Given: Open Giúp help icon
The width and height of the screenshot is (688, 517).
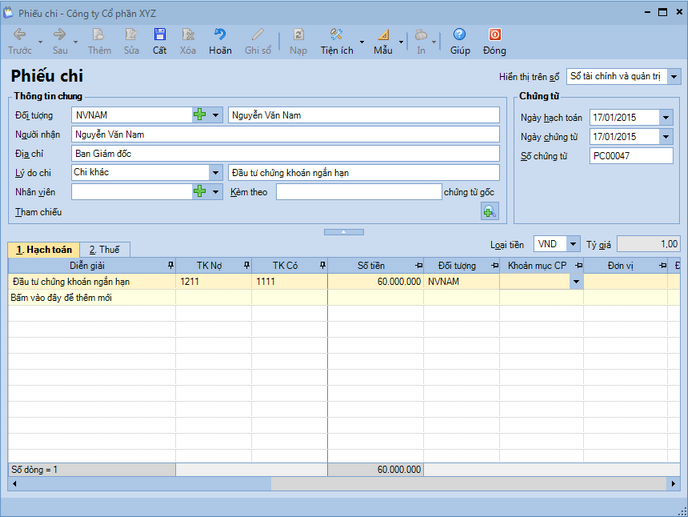Looking at the screenshot, I should coord(460,35).
